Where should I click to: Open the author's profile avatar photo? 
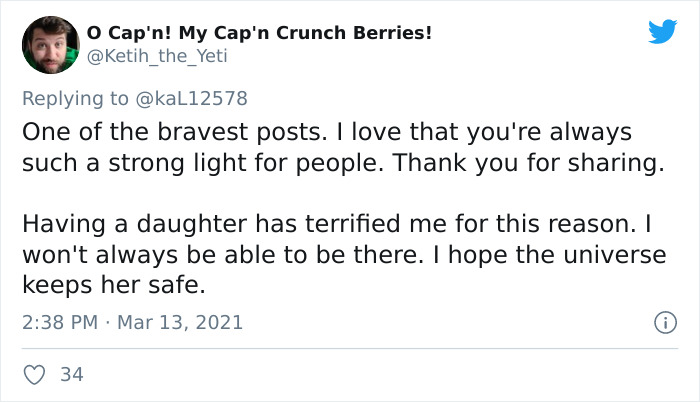[50, 45]
